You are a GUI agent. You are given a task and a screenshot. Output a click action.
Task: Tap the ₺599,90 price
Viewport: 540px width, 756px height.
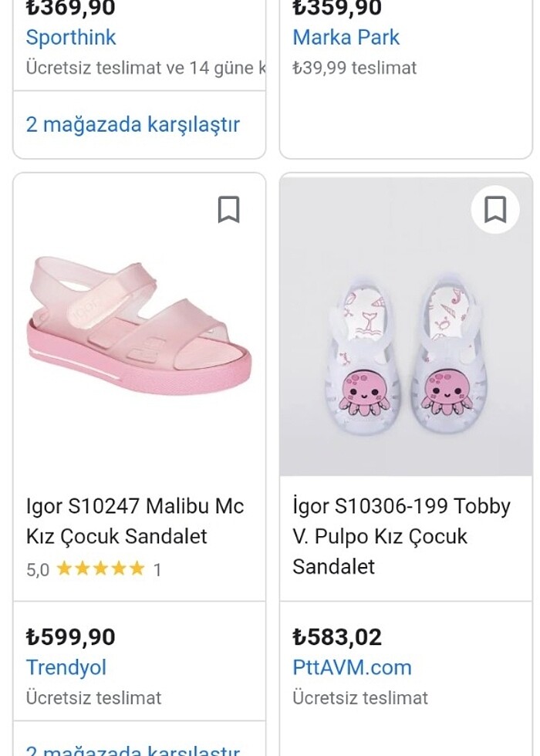click(71, 637)
